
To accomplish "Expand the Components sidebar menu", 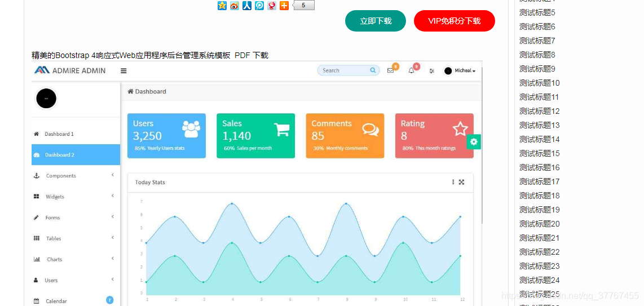I will (x=76, y=176).
